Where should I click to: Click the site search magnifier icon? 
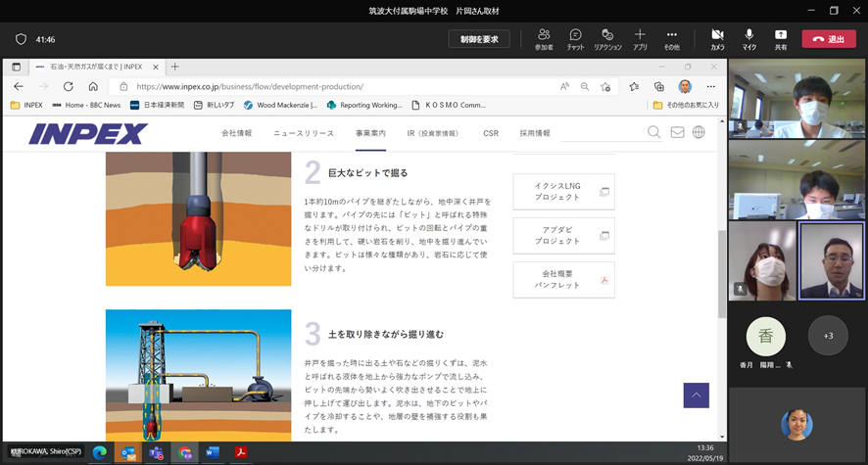[653, 132]
